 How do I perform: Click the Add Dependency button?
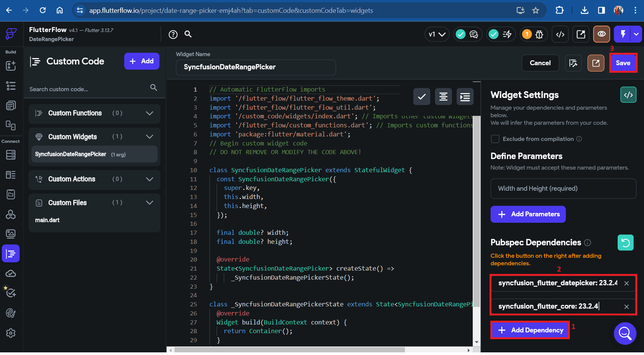pyautogui.click(x=530, y=330)
